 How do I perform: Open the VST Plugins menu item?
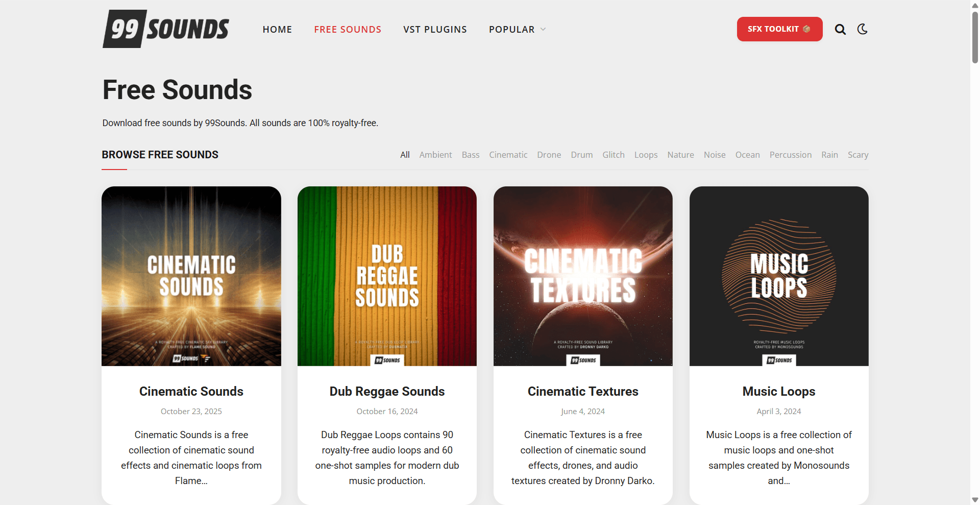(435, 30)
